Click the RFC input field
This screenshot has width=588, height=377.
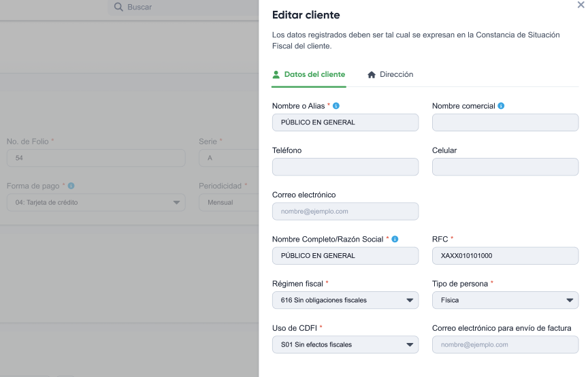pyautogui.click(x=505, y=255)
